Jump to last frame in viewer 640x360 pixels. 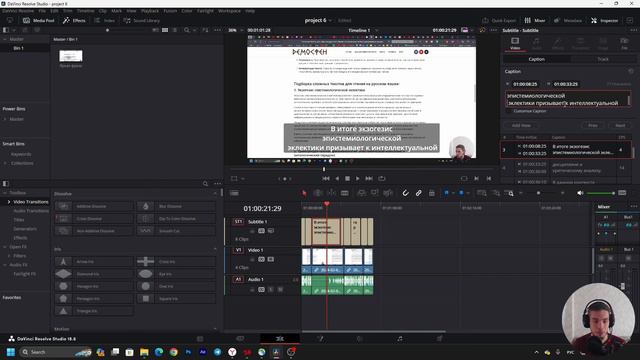[369, 178]
